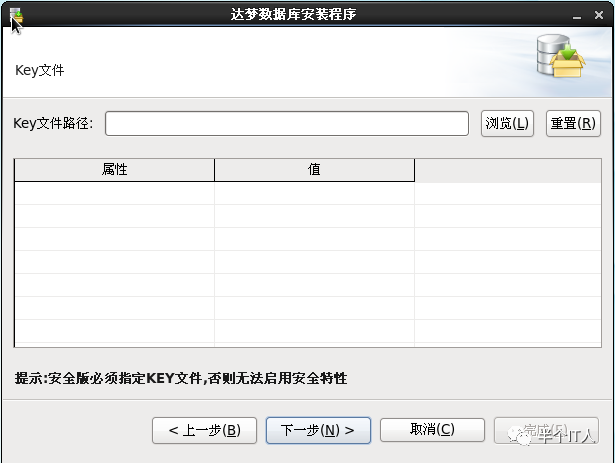Go back with the 上一步(B) button
Image resolution: width=615 pixels, height=463 pixels.
point(204,430)
